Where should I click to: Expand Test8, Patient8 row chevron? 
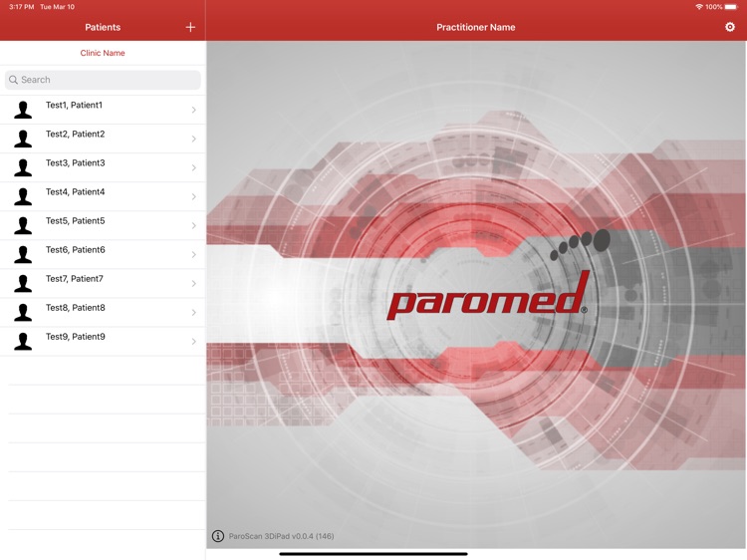tap(194, 313)
